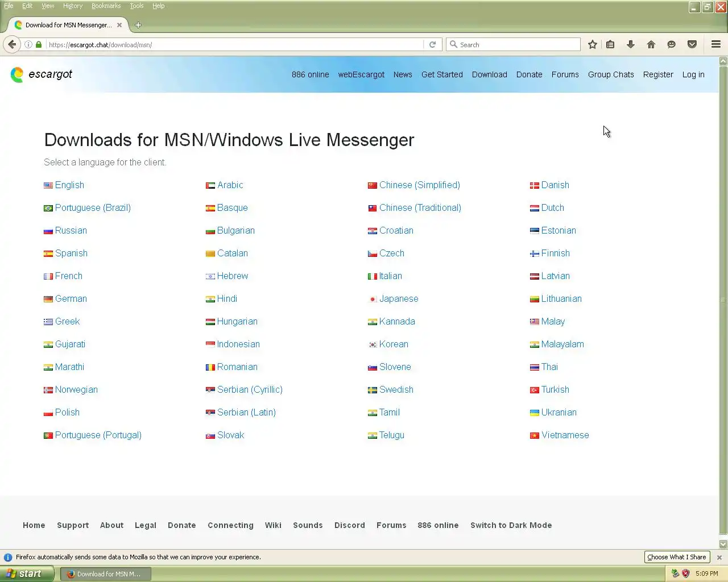Click the vertical scrollbar down arrow
Image resolution: width=728 pixels, height=582 pixels.
pos(723,544)
